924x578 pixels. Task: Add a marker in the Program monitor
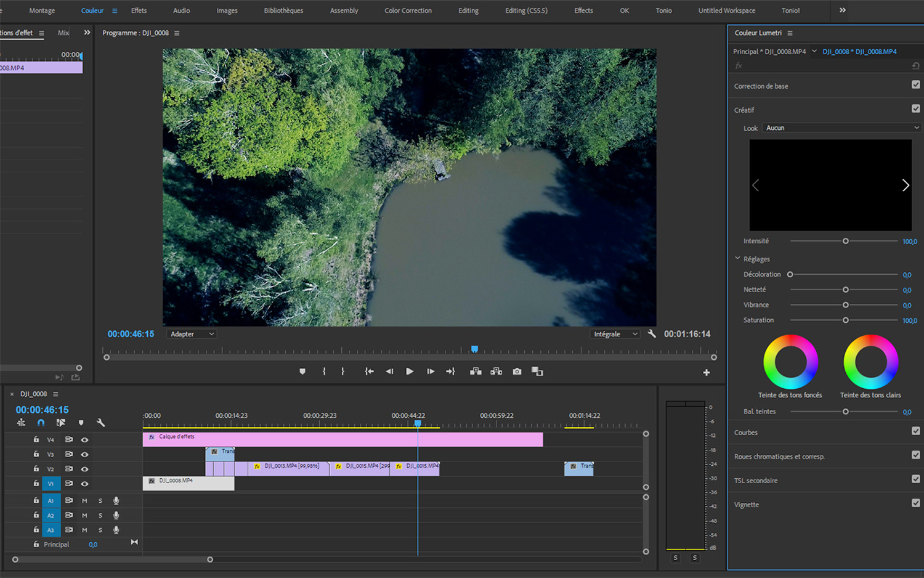pos(302,372)
